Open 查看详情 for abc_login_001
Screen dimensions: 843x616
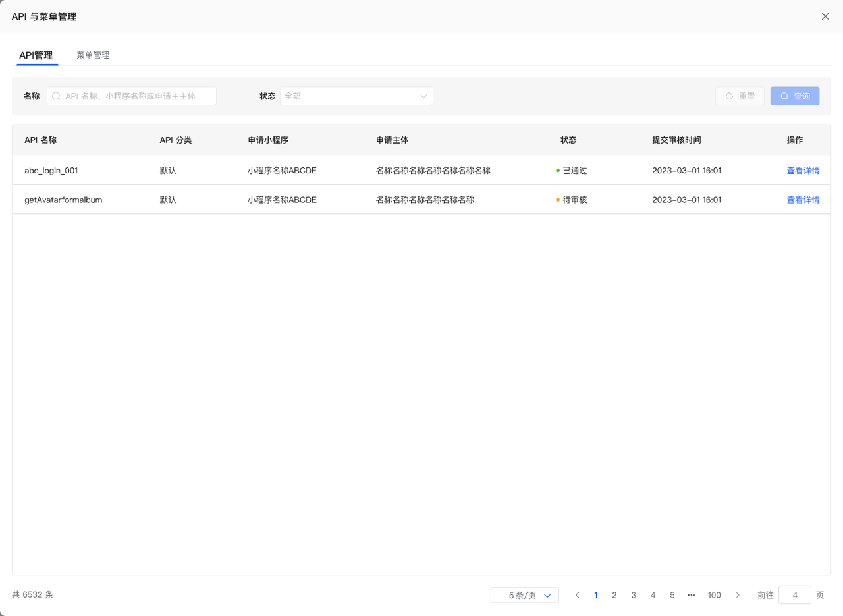point(803,171)
